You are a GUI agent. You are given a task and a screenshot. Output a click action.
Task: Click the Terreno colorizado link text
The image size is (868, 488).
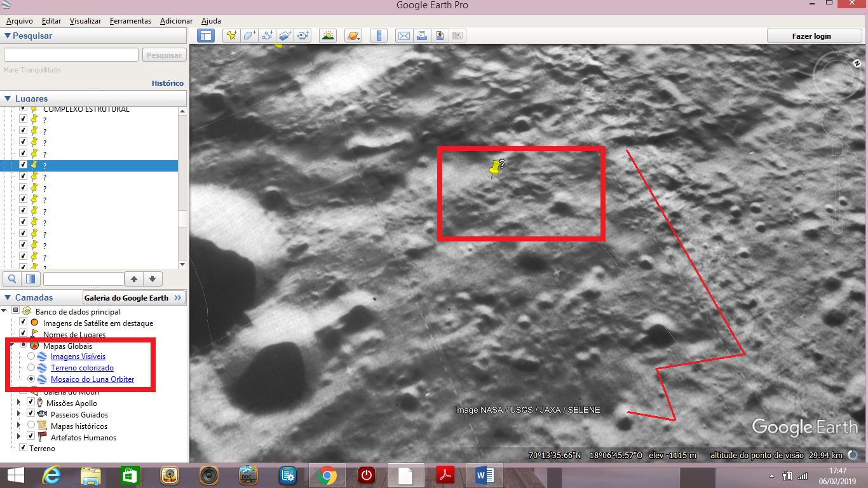tap(82, 368)
